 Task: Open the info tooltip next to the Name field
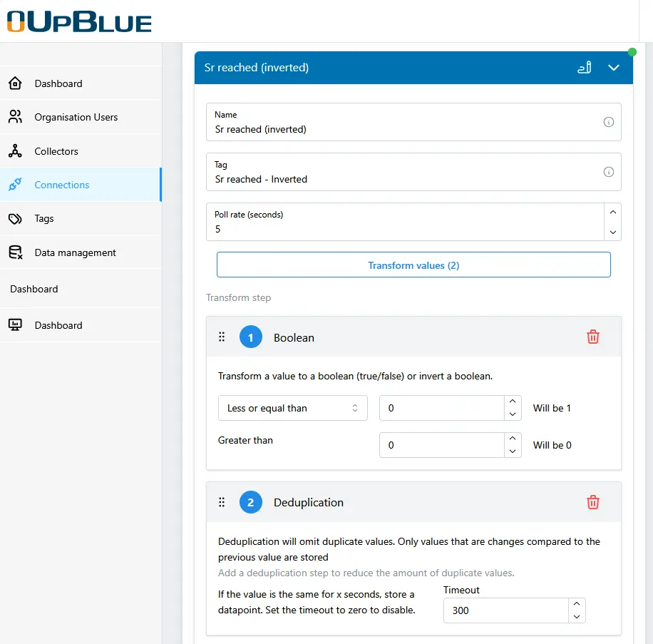tap(609, 122)
